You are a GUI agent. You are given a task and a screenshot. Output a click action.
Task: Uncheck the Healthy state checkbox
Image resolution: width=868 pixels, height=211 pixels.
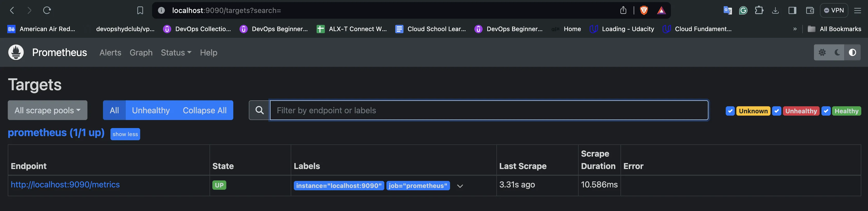[826, 111]
